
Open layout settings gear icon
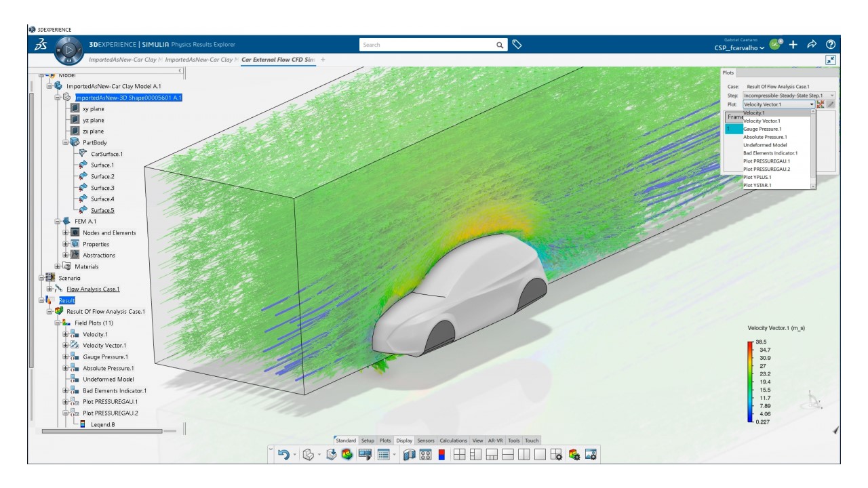(x=556, y=455)
